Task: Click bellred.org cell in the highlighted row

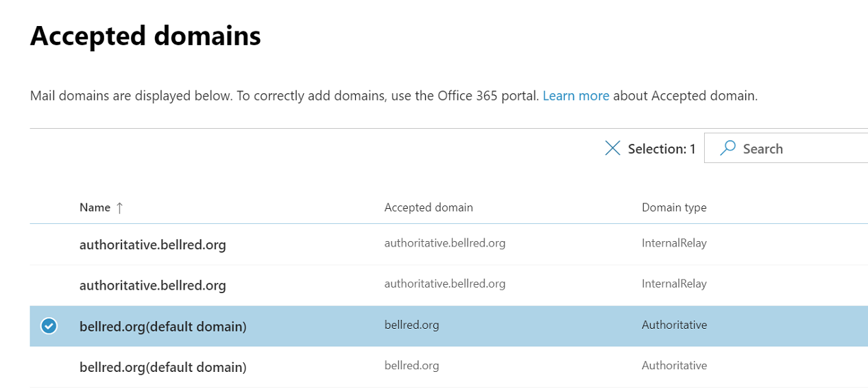Action: click(411, 325)
